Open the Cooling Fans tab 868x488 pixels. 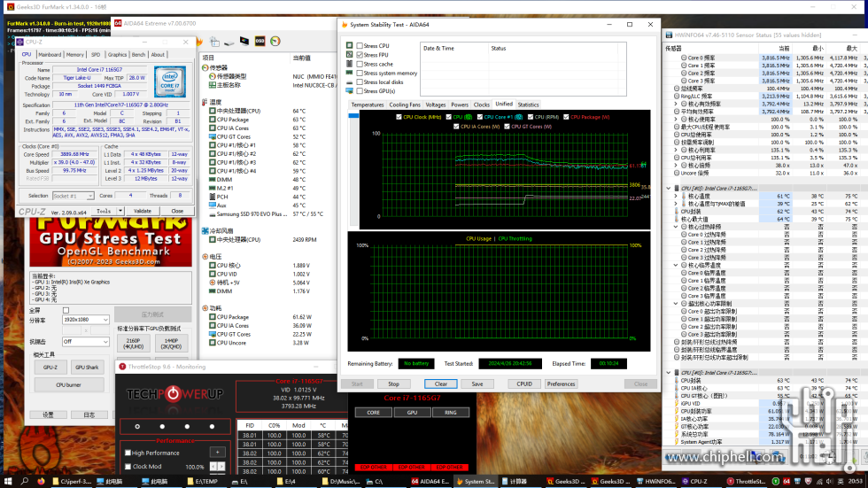(x=405, y=105)
